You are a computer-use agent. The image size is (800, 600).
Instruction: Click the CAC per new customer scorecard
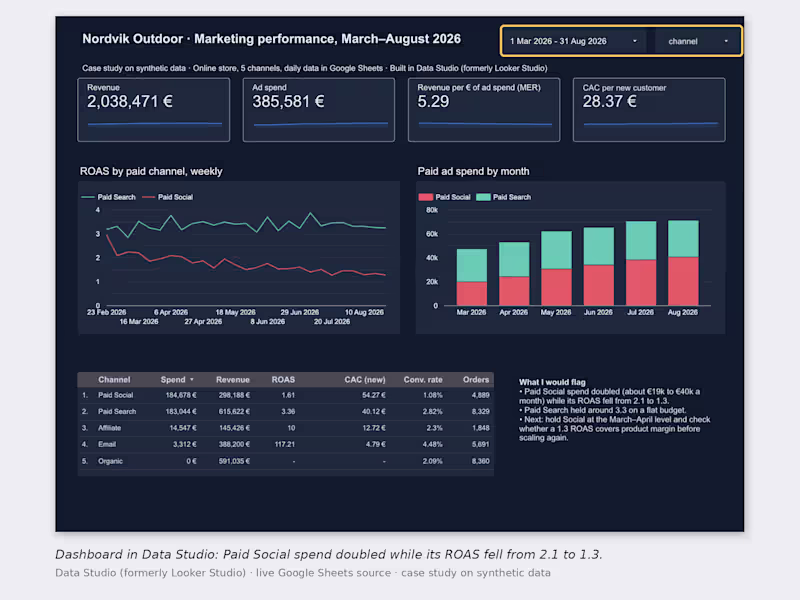pos(649,110)
